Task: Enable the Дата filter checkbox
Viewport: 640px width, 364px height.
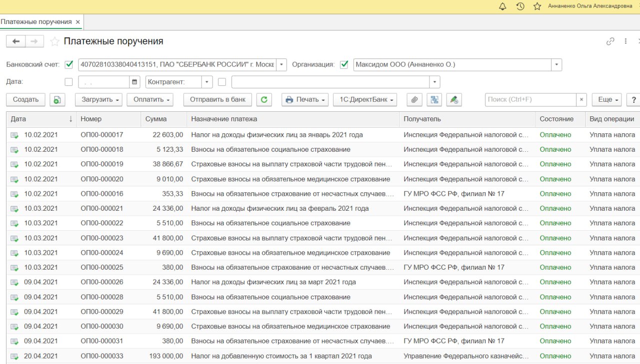Action: pos(69,82)
